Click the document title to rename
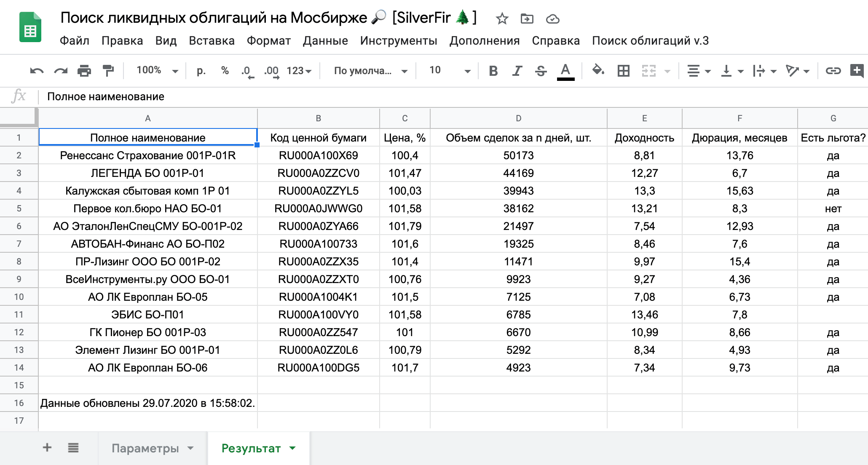868x465 pixels. coord(268,18)
